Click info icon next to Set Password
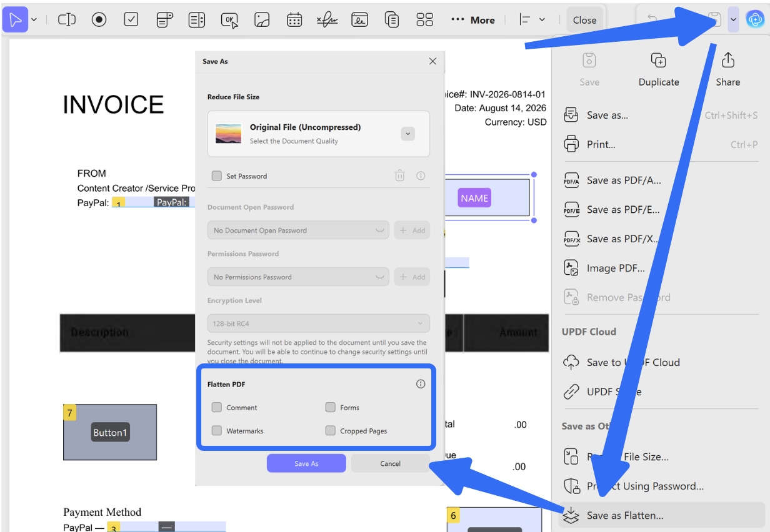The image size is (770, 532). click(x=421, y=175)
